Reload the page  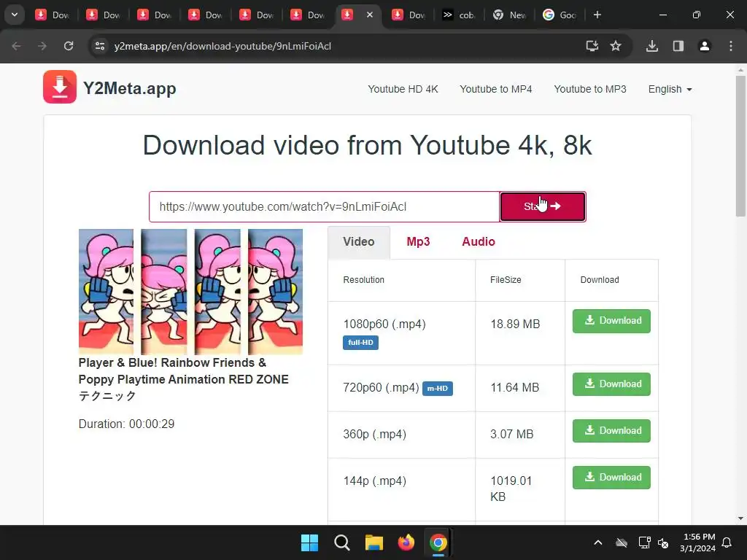tap(69, 46)
